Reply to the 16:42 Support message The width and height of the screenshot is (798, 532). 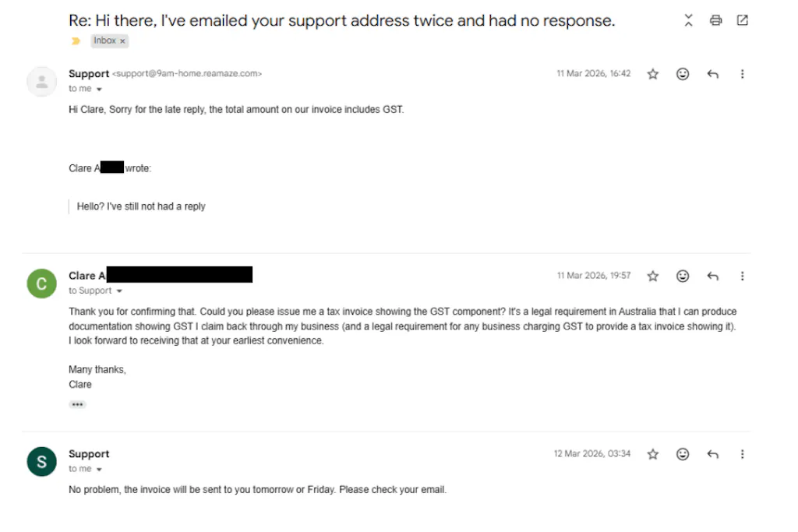pyautogui.click(x=712, y=74)
